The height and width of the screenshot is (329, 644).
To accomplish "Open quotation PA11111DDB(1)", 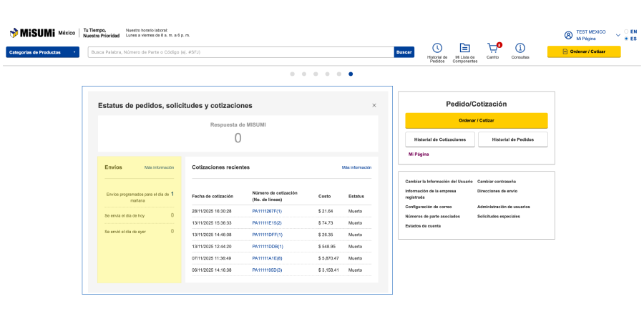I will coord(268,247).
